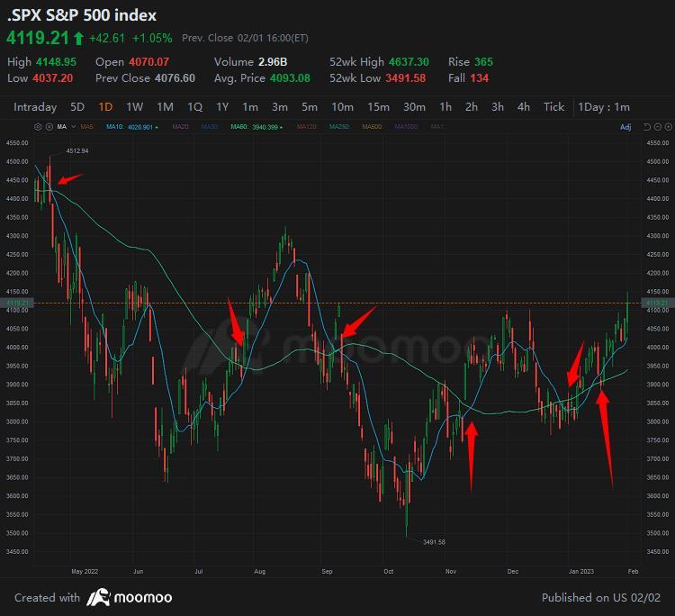Click the moomoo logo in the footer
Image resolution: width=675 pixels, height=616 pixels.
tap(130, 597)
